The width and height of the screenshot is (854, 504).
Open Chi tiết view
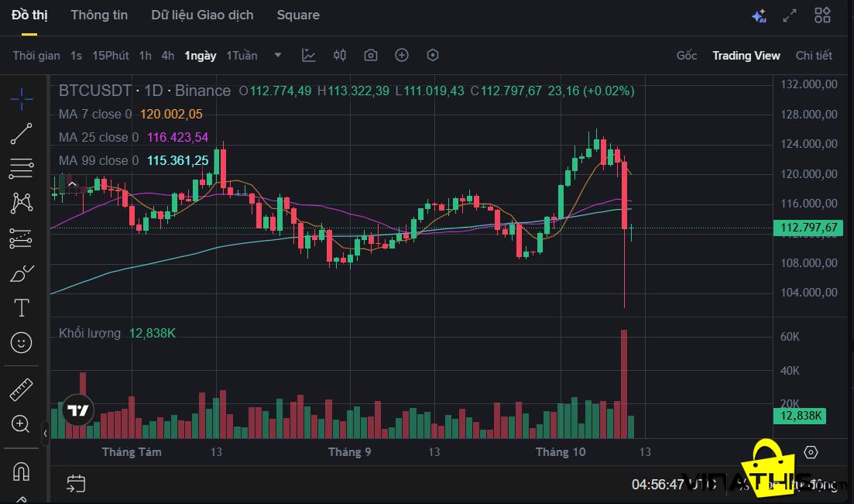(814, 55)
